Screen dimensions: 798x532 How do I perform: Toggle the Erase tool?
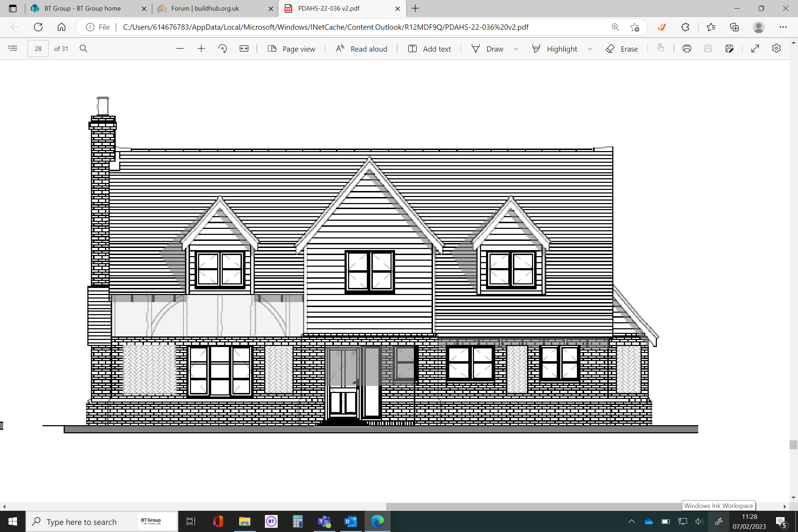(x=622, y=49)
